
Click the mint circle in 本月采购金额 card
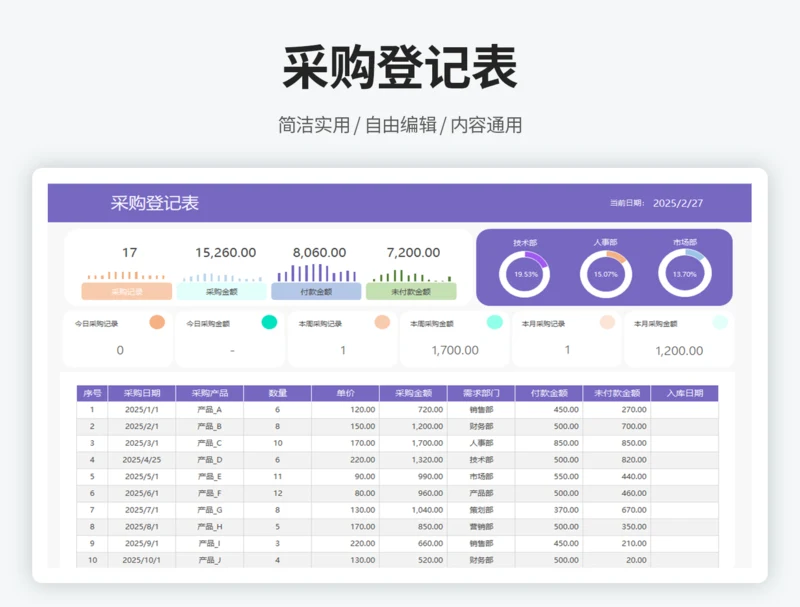(720, 322)
